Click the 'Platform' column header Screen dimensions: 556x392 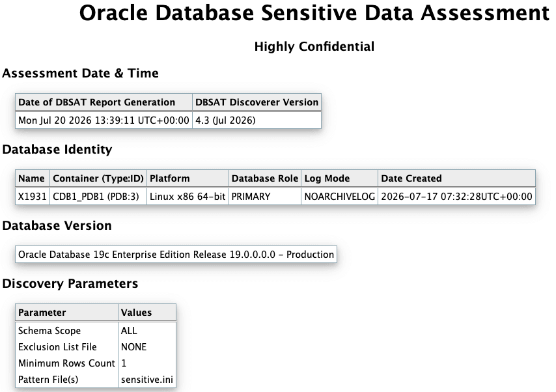(x=188, y=178)
